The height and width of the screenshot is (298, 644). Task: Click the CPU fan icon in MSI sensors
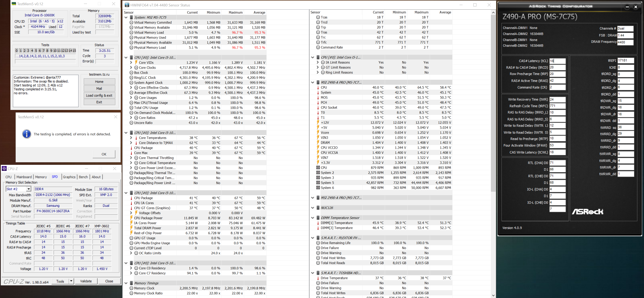tap(318, 168)
